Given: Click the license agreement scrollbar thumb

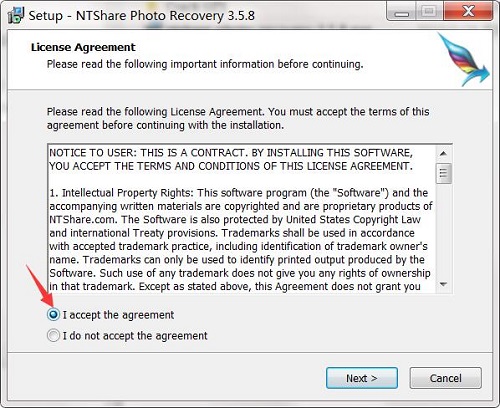Looking at the screenshot, I should click(x=443, y=173).
